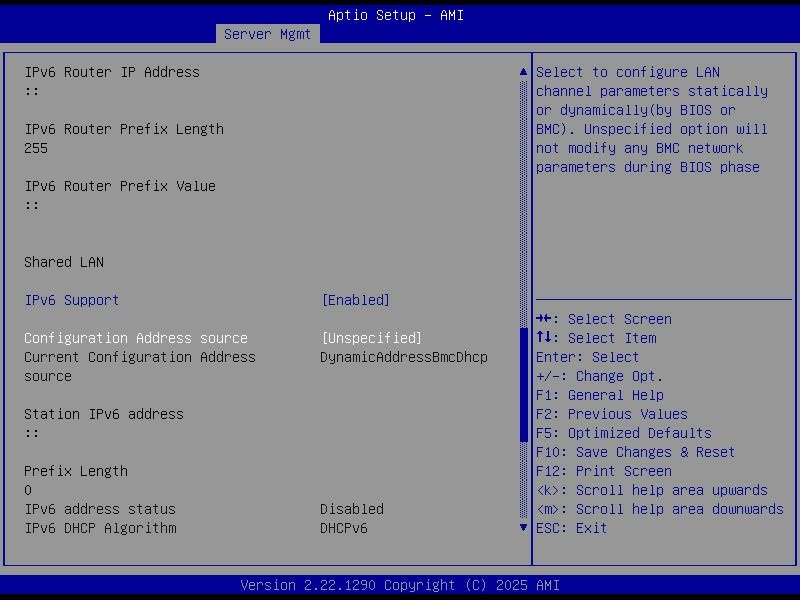
Task: Click the Version 2.22.1290 copyright footer
Action: tap(400, 585)
